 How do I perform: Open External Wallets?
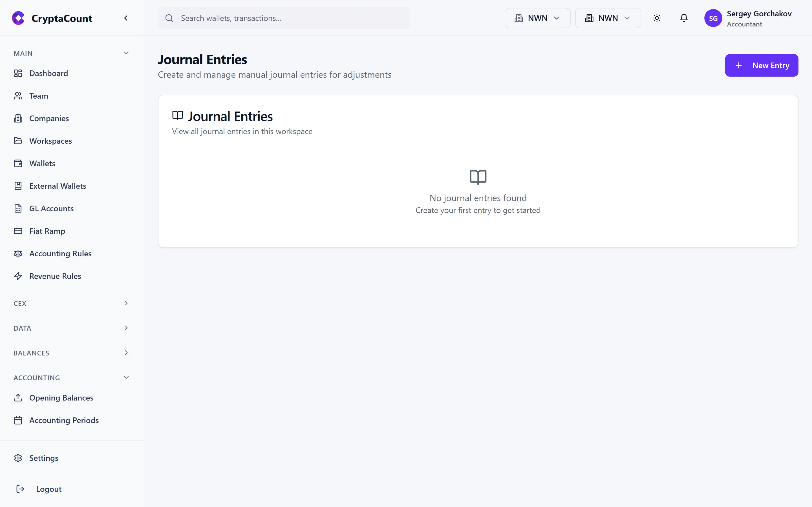tap(58, 186)
